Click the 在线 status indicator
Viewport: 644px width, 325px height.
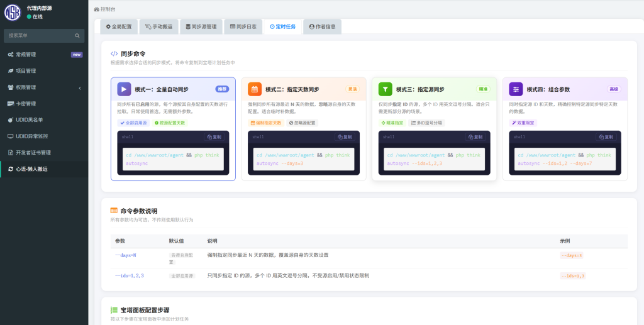pyautogui.click(x=35, y=17)
